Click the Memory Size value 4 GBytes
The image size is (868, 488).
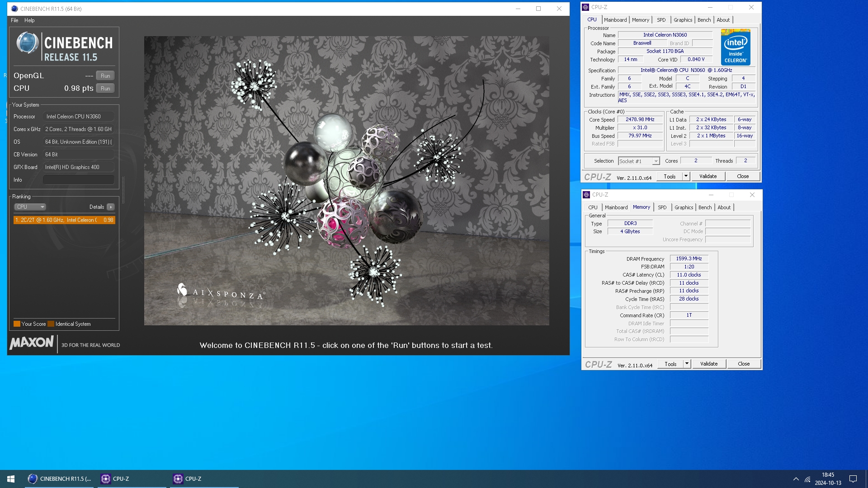pyautogui.click(x=630, y=231)
